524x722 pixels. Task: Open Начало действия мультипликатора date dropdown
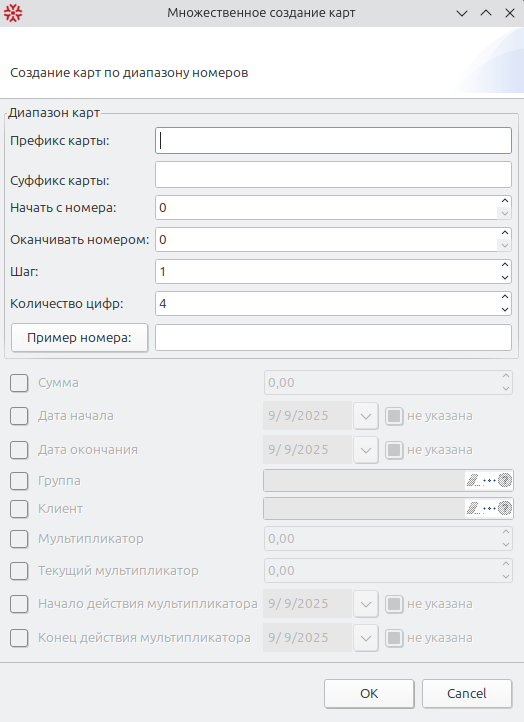tap(366, 604)
